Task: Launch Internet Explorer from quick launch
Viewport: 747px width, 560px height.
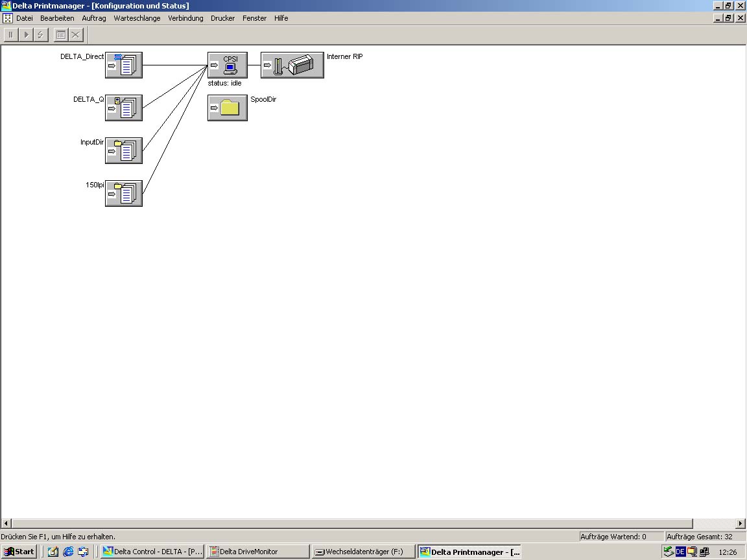Action: [x=68, y=552]
